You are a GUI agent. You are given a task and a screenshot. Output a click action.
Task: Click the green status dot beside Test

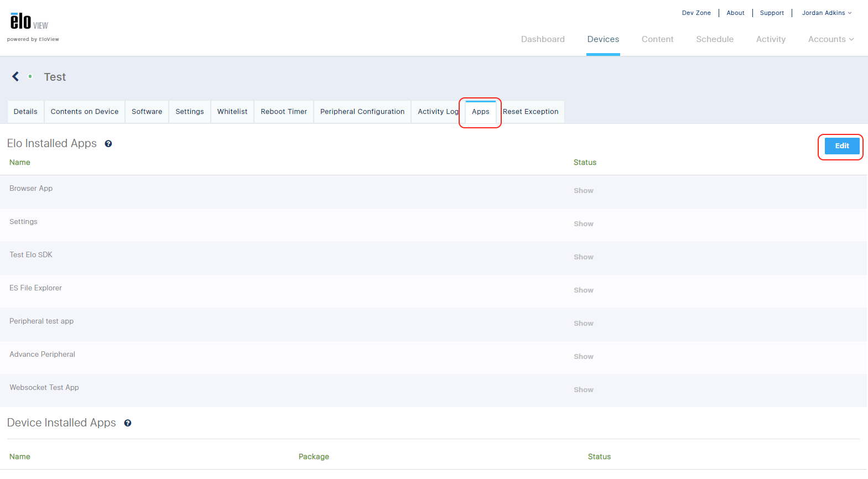[x=30, y=76]
